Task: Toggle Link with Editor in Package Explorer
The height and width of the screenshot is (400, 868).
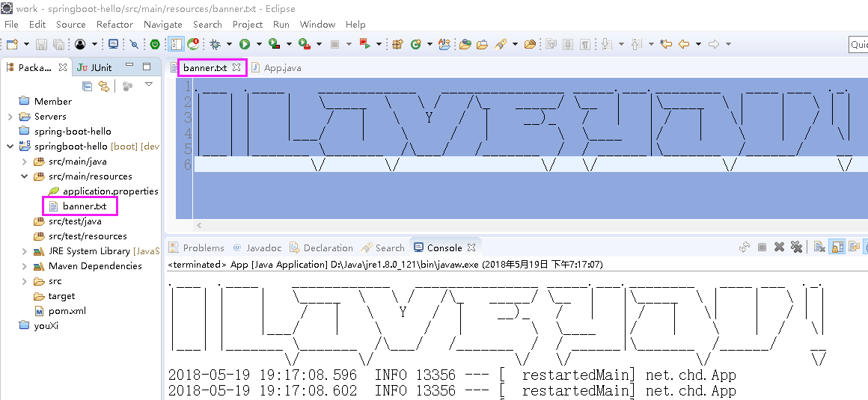Action: [x=103, y=86]
